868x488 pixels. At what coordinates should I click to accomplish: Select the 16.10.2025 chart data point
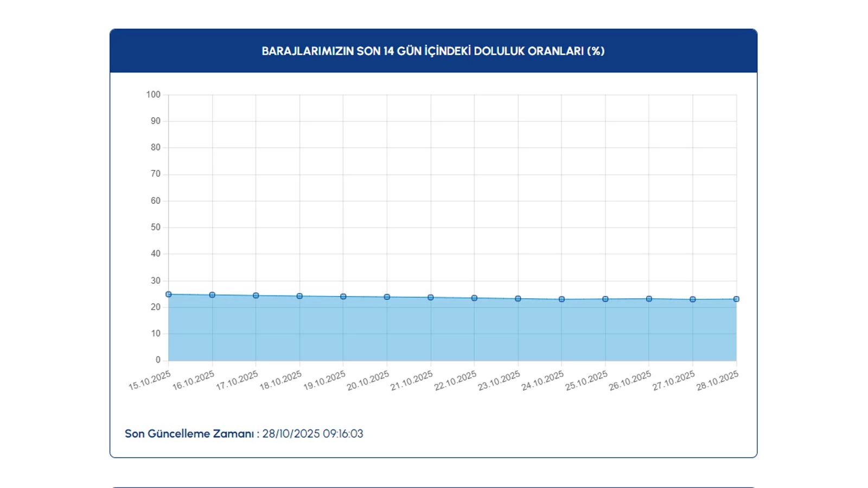[212, 295]
